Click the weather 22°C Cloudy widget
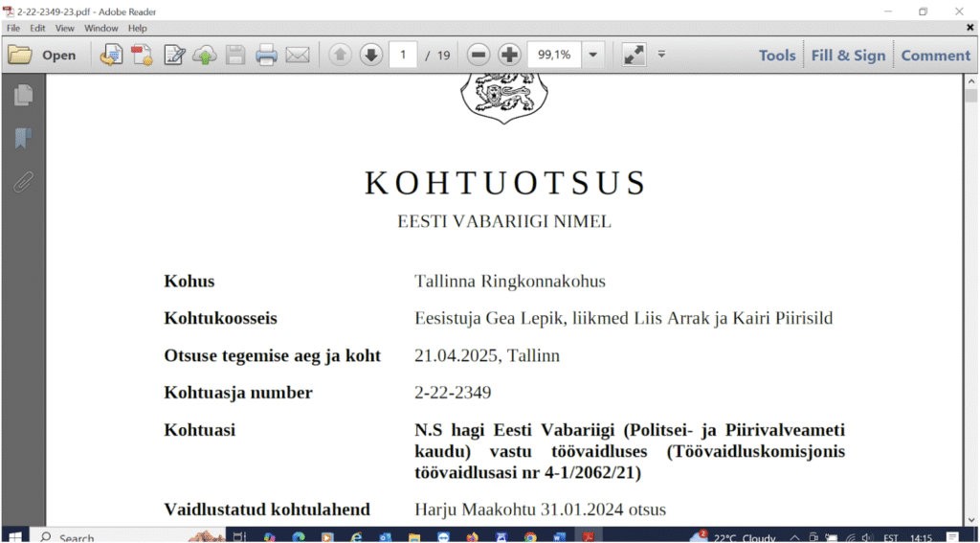This screenshot has width=980, height=543. coord(733,536)
